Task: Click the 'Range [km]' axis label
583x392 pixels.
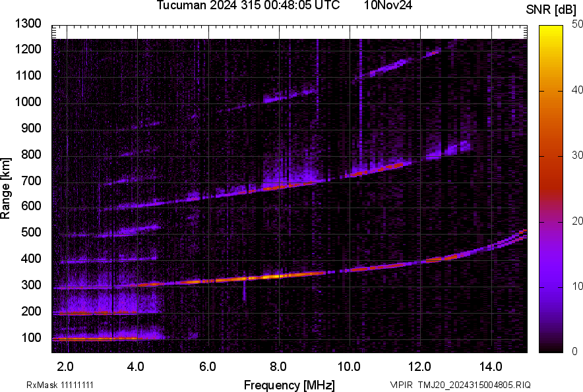Action: click(x=5, y=188)
